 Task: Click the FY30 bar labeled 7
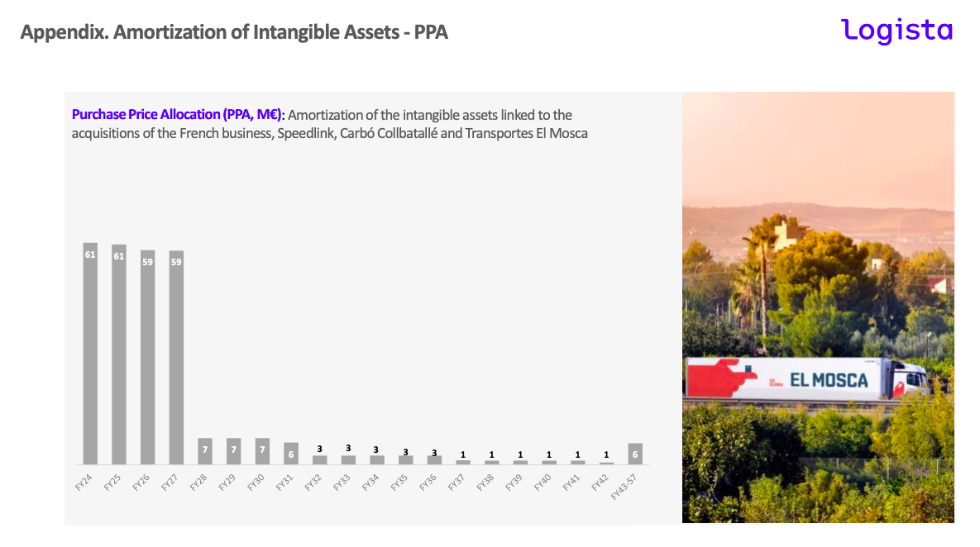tap(262, 451)
